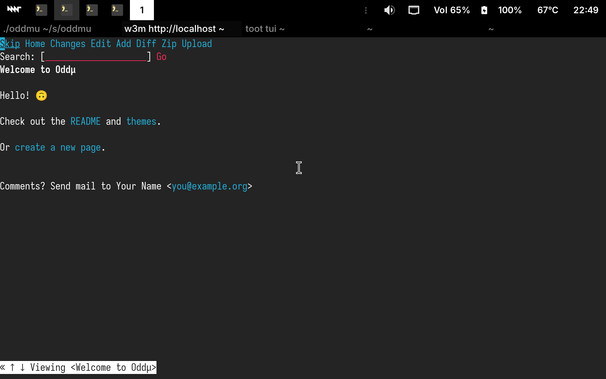Select the w3m http://localhost tab

(x=174, y=29)
